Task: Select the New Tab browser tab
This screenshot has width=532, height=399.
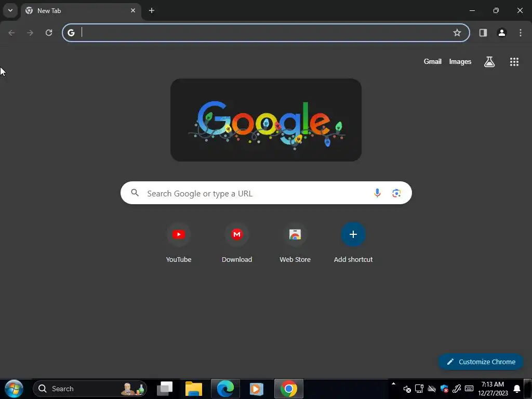Action: tap(81, 11)
